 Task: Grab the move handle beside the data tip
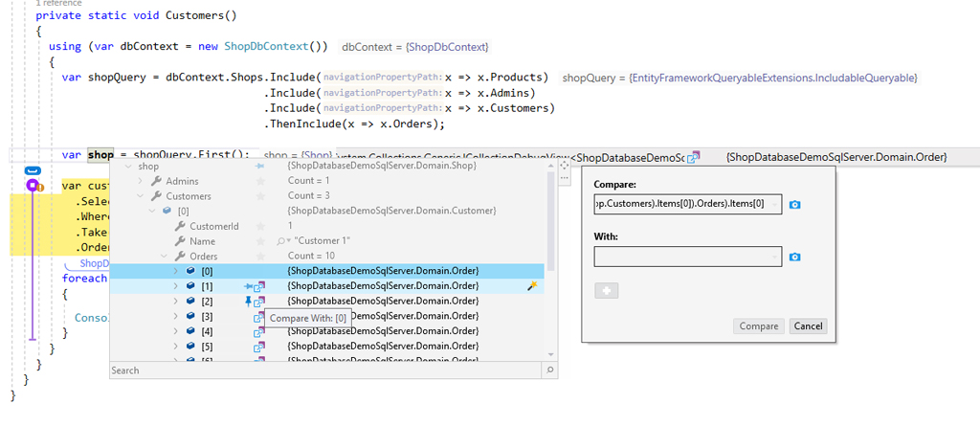click(x=564, y=165)
